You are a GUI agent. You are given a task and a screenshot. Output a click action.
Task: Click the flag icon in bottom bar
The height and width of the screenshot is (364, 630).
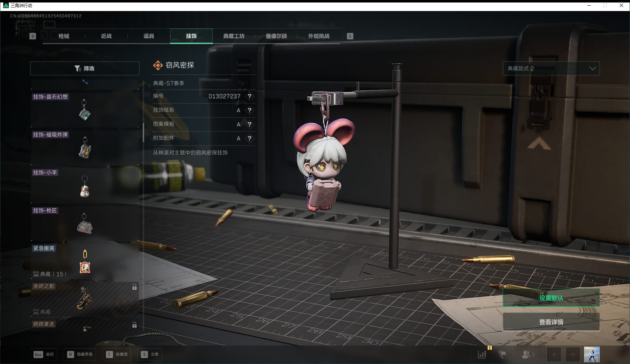click(502, 354)
